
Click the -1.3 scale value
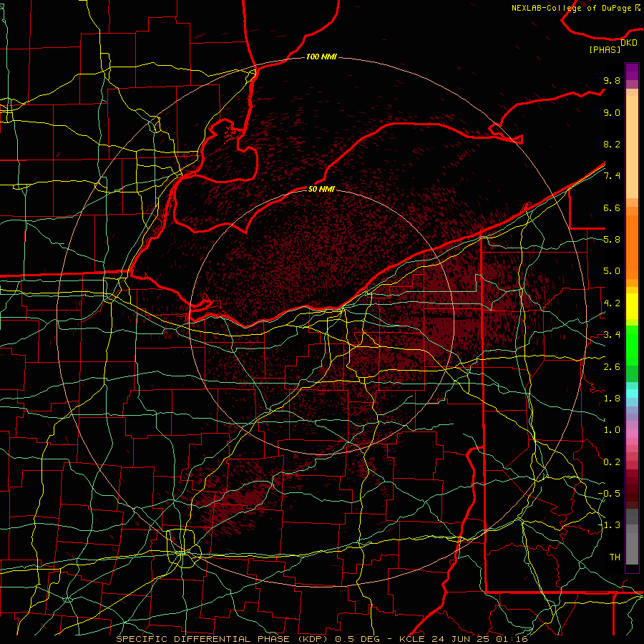coord(609,525)
